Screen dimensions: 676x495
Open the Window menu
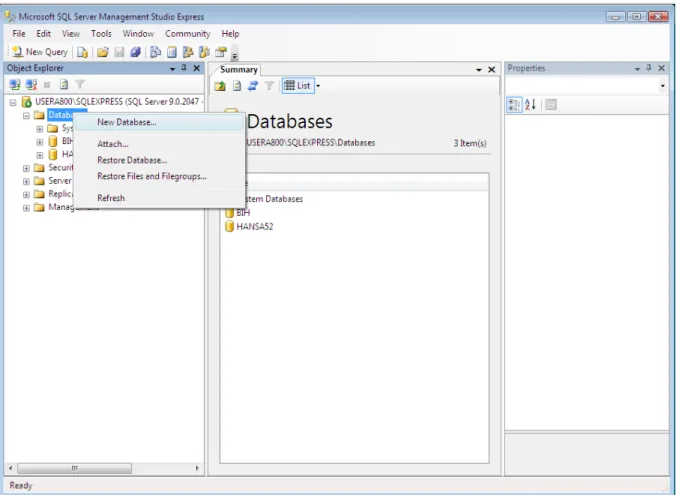(138, 34)
